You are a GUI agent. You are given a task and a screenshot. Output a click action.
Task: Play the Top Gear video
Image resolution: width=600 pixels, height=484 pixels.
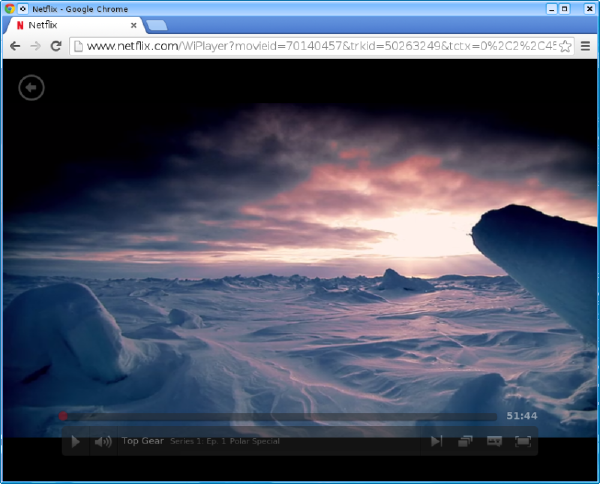pyautogui.click(x=76, y=442)
